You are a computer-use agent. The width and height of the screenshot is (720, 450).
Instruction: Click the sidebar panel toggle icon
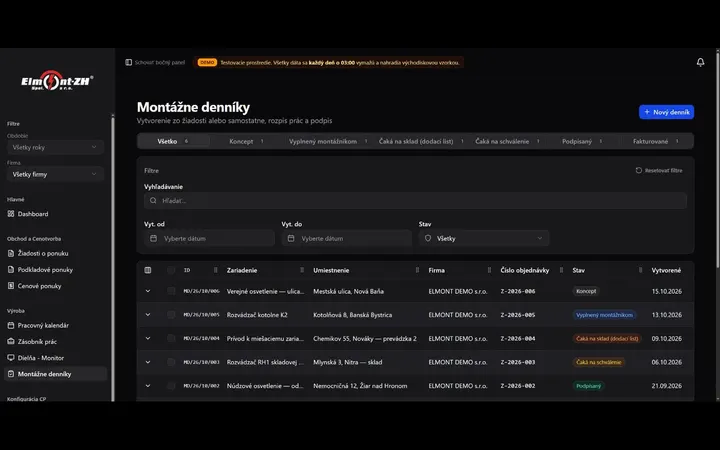click(129, 62)
